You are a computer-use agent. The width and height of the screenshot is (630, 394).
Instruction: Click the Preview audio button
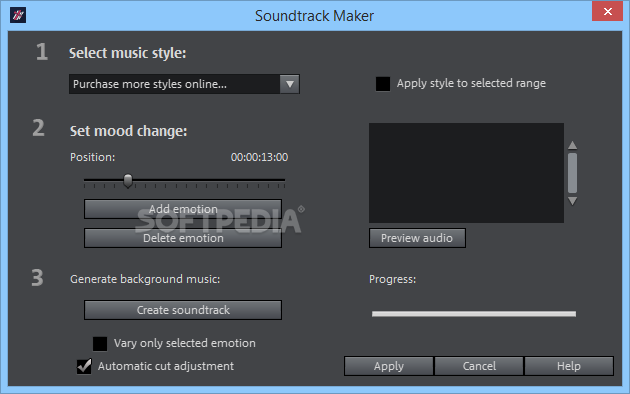click(x=417, y=238)
